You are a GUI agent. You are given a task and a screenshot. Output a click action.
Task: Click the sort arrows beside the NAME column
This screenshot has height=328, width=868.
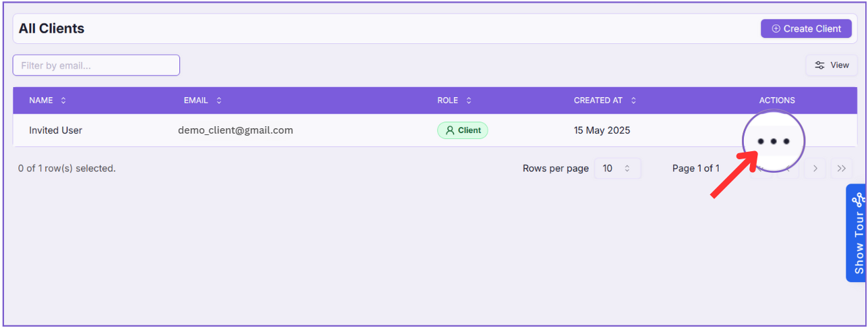tap(63, 101)
